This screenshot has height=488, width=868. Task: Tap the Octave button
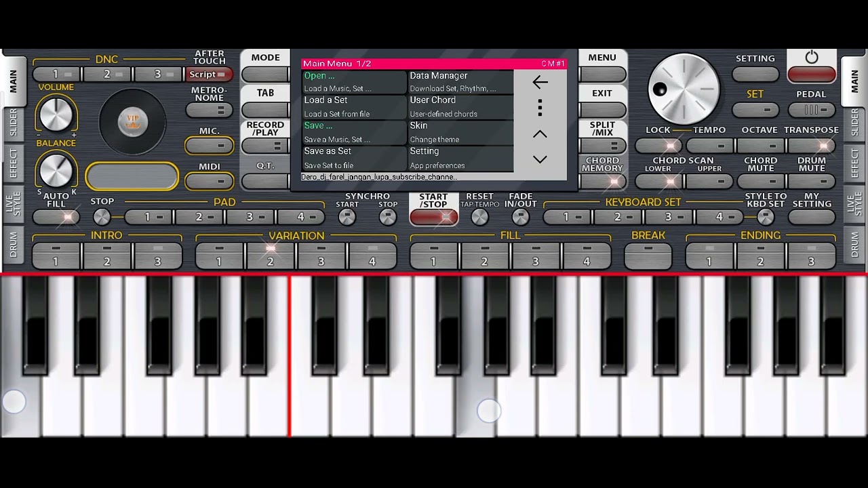pos(761,145)
